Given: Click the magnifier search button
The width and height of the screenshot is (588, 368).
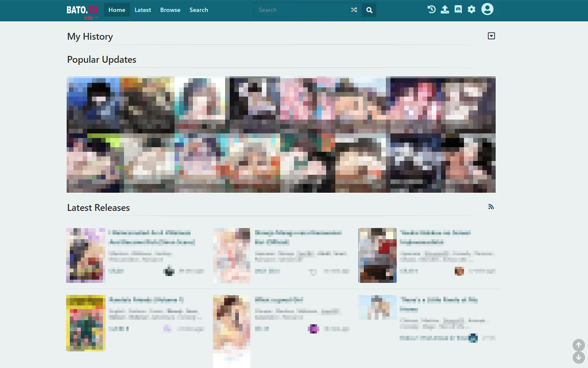Looking at the screenshot, I should pyautogui.click(x=369, y=10).
